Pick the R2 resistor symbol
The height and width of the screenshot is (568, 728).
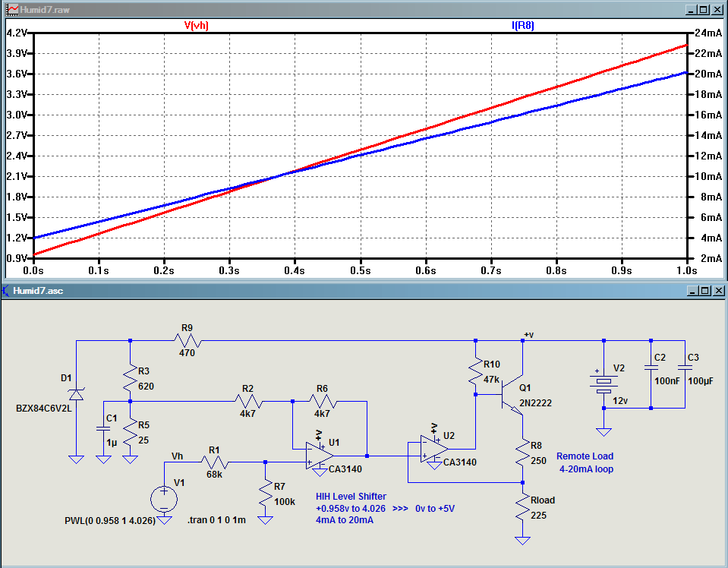tap(248, 401)
